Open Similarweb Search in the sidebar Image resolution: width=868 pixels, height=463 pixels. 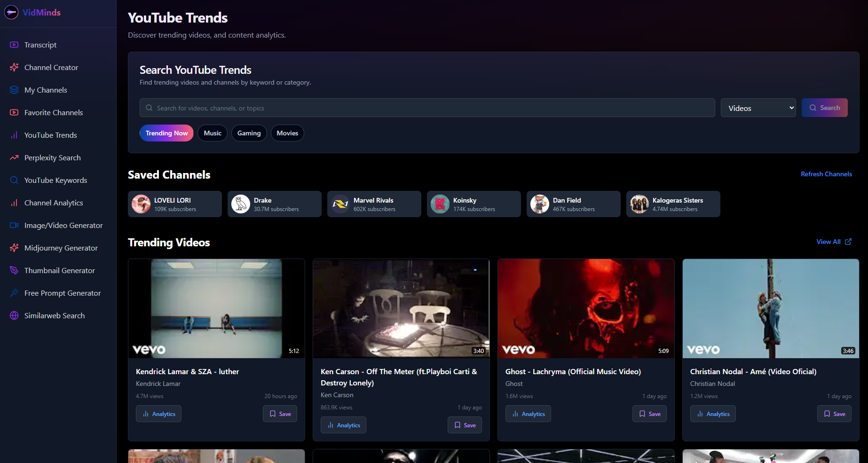click(58, 315)
